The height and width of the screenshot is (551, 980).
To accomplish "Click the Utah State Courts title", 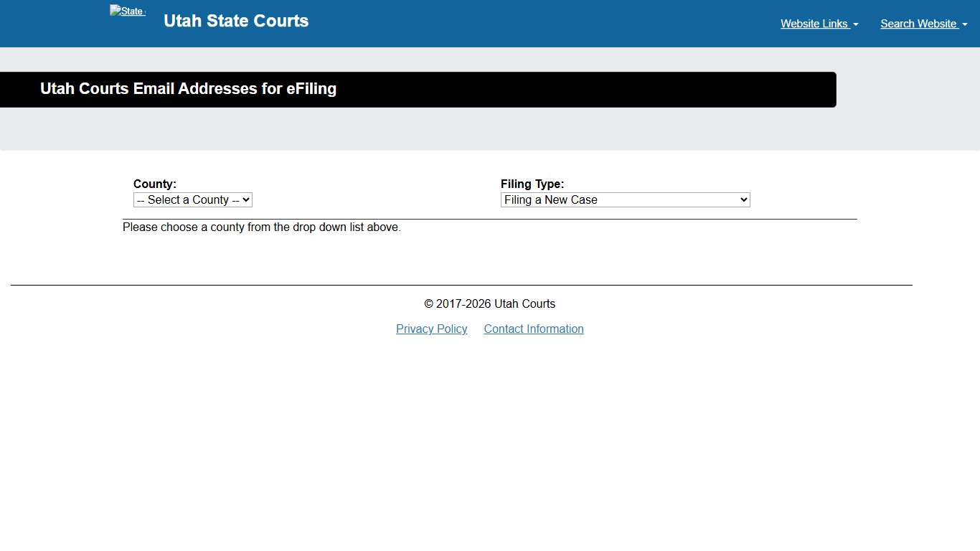I will (x=236, y=21).
